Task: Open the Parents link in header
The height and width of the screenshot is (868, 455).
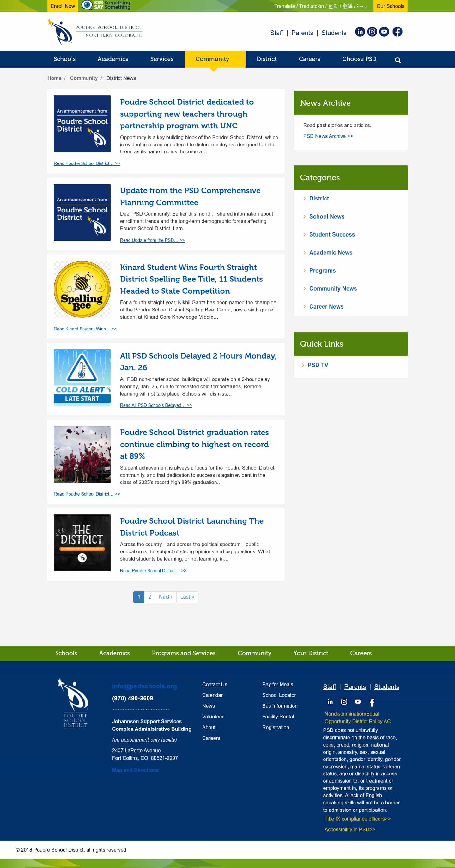Action: (x=302, y=33)
